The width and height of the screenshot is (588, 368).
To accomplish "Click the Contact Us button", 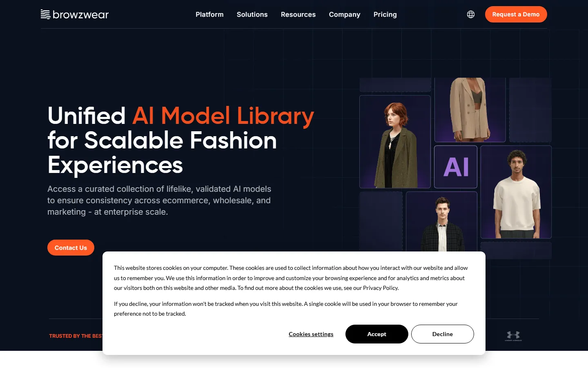I will 71,248.
